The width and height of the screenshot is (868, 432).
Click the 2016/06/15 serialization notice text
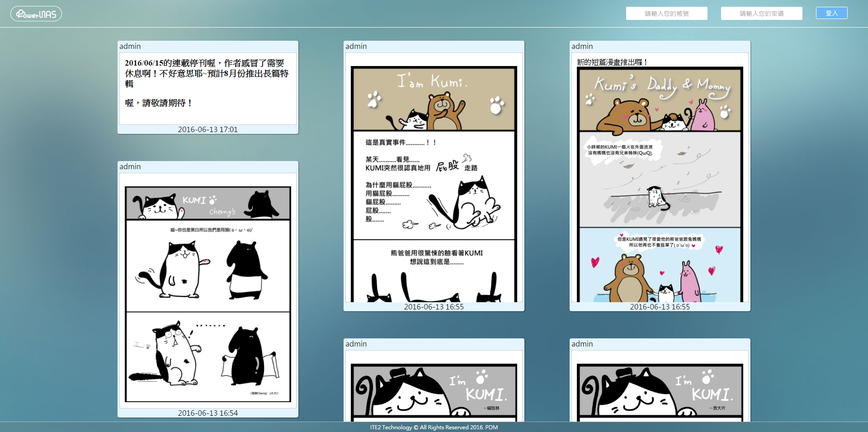click(207, 73)
